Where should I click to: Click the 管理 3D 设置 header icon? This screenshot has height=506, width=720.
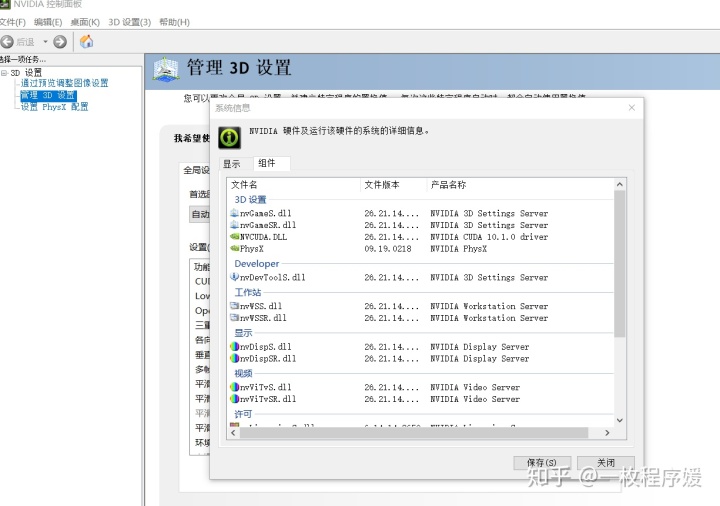tap(166, 69)
